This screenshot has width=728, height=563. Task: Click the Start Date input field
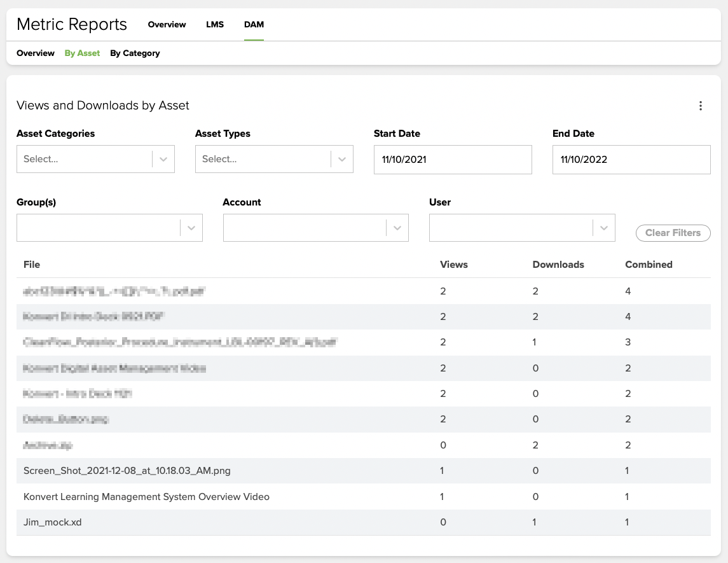[452, 160]
